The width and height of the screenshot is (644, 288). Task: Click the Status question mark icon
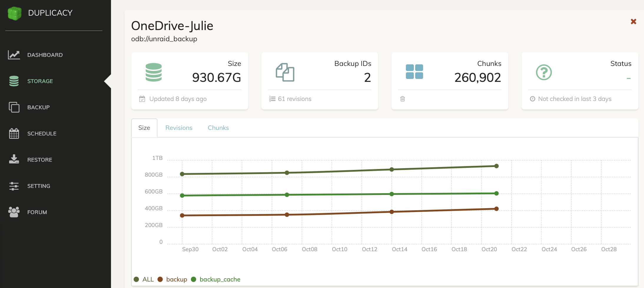[x=544, y=72]
